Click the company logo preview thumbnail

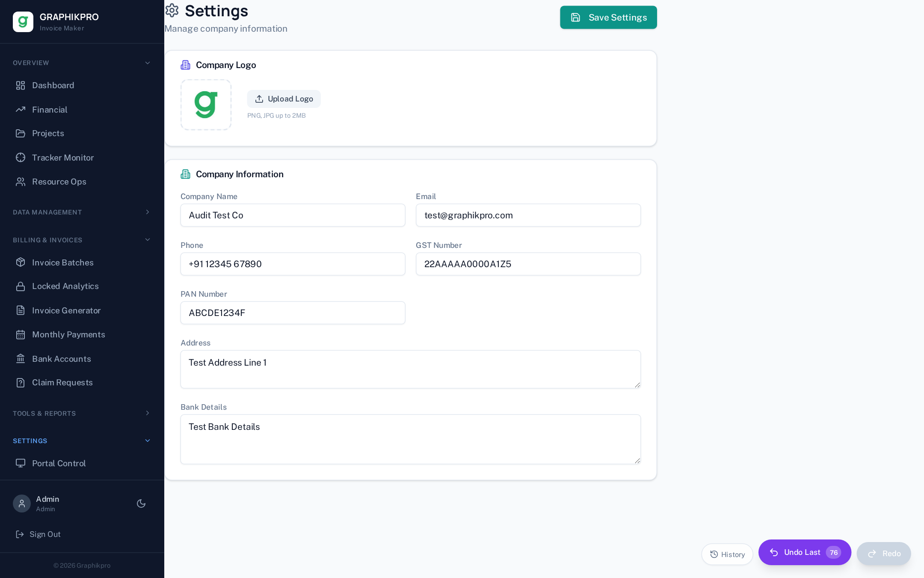(206, 105)
